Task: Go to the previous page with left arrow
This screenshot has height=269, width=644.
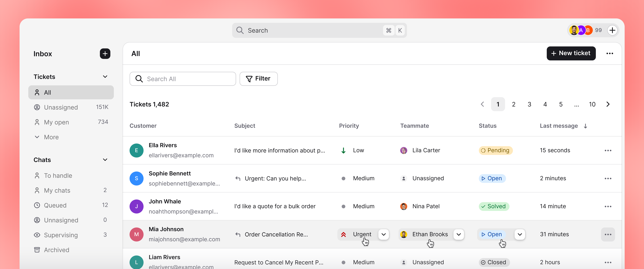Action: coord(482,104)
